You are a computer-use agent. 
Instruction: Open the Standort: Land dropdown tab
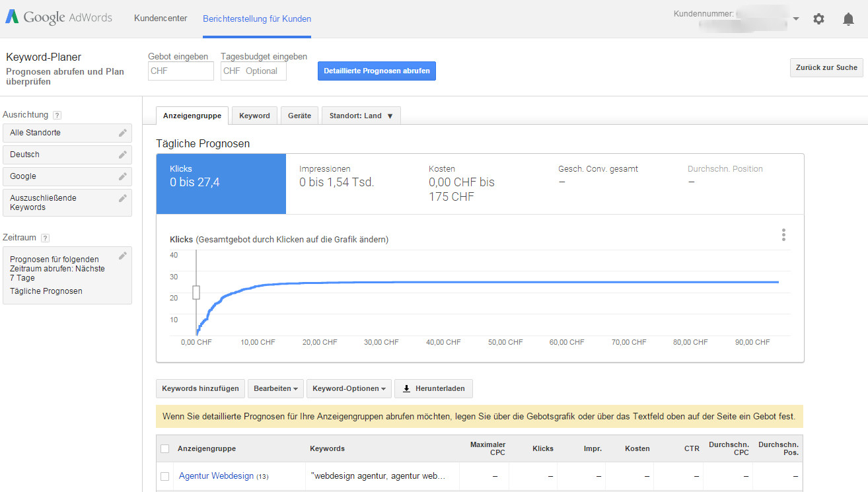click(x=361, y=116)
